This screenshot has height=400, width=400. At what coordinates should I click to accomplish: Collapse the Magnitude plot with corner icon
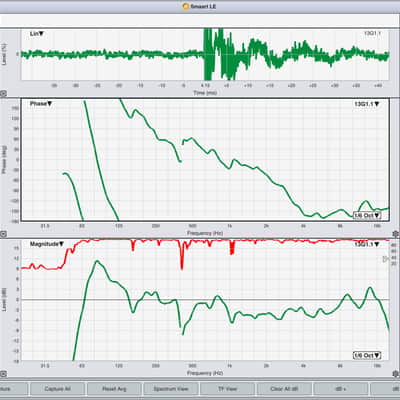pos(3,374)
